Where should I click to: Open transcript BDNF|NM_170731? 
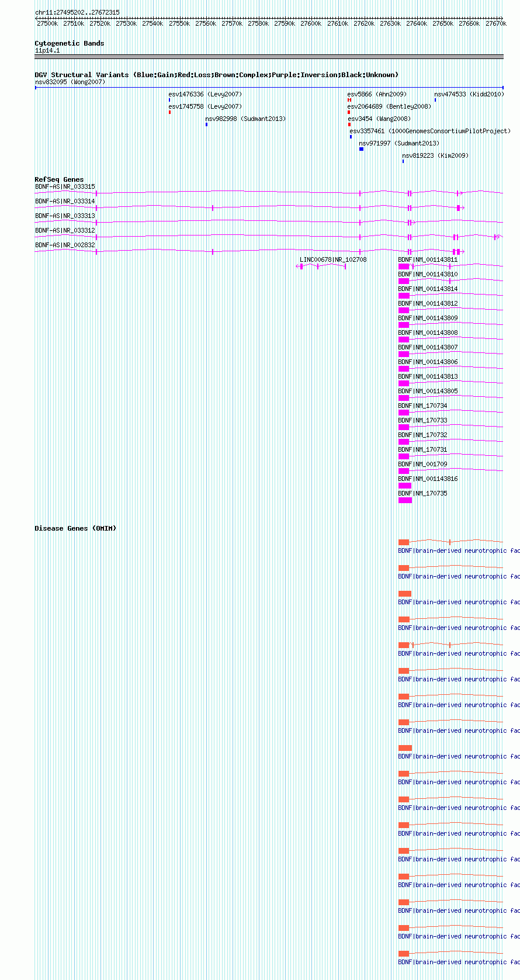click(422, 449)
